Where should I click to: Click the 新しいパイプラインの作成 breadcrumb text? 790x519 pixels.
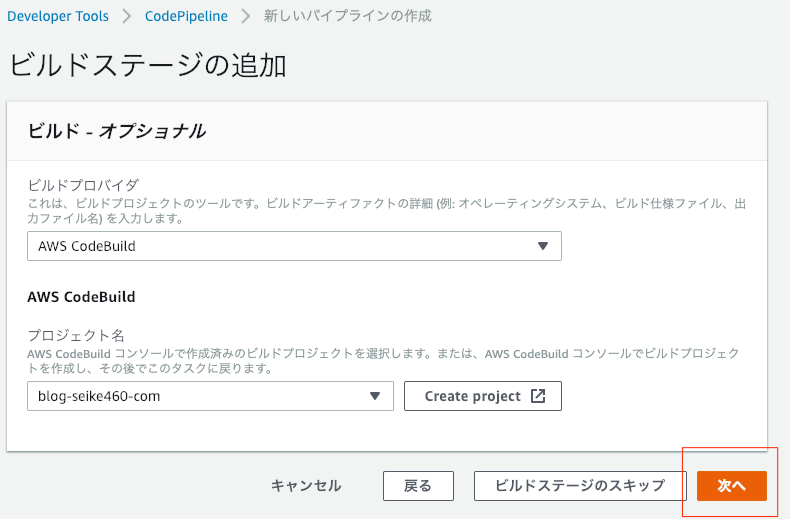point(348,16)
